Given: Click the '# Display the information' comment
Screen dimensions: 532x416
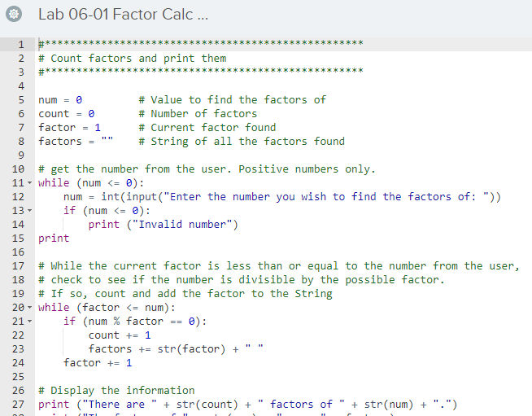Looking at the screenshot, I should pos(116,390).
